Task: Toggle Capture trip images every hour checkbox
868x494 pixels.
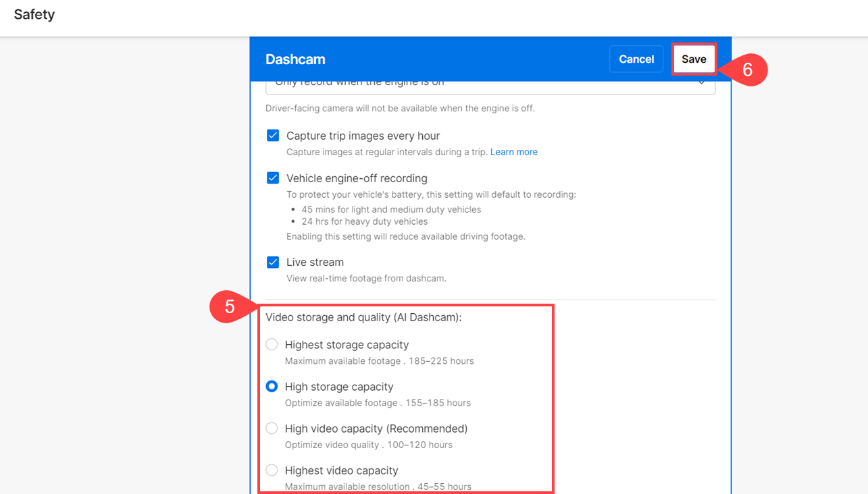Action: [273, 136]
